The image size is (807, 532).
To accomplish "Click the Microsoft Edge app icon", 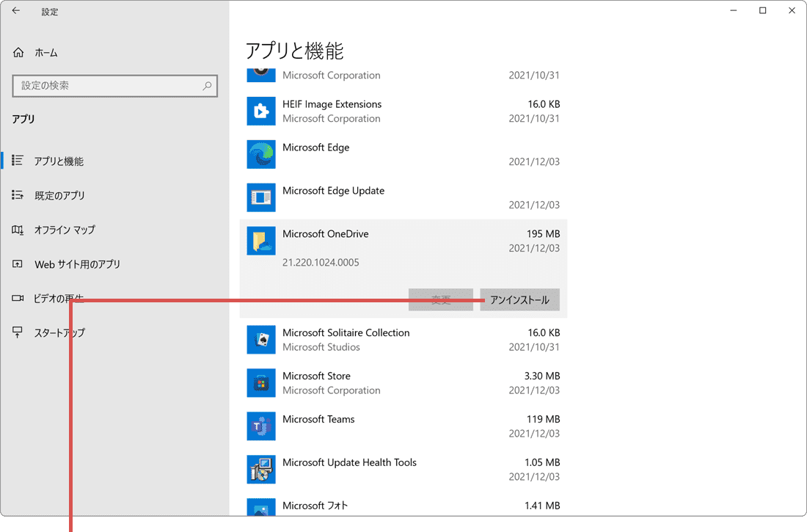I will point(261,155).
